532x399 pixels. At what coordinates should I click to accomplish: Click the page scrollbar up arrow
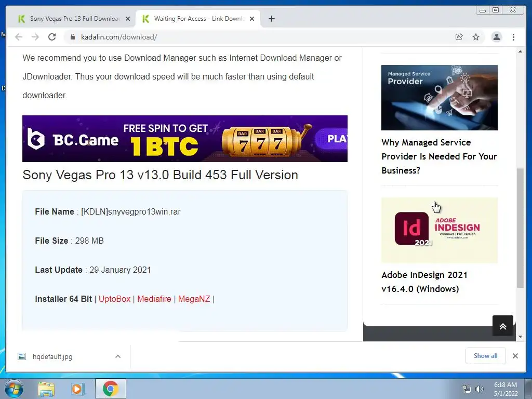(x=520, y=51)
